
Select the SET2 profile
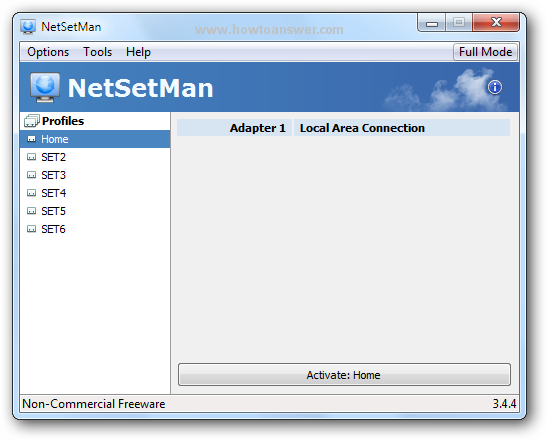tap(95, 157)
